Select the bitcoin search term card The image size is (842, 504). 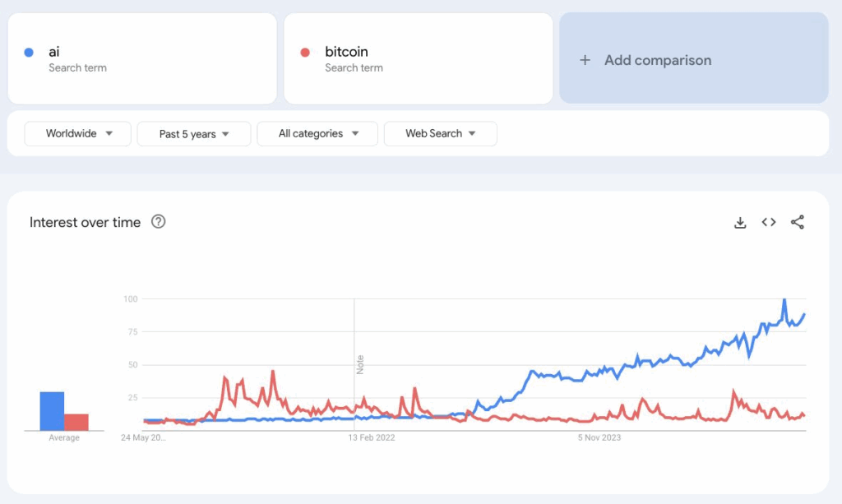click(419, 58)
